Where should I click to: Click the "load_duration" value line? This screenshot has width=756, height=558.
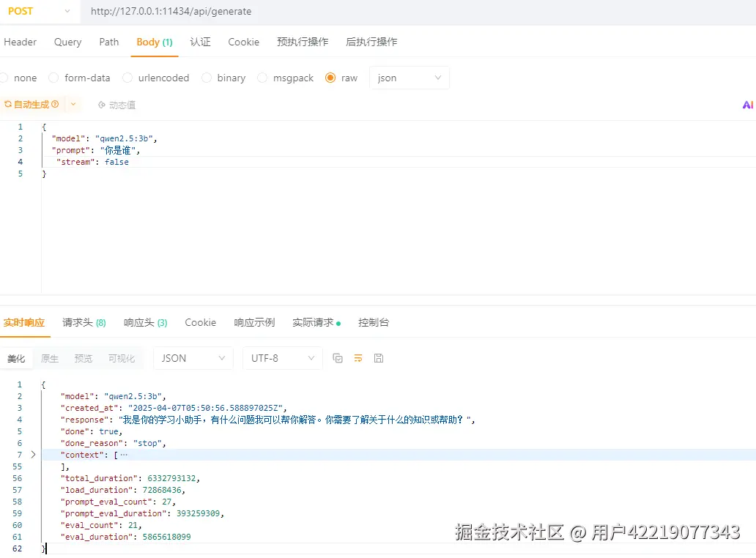pyautogui.click(x=123, y=490)
